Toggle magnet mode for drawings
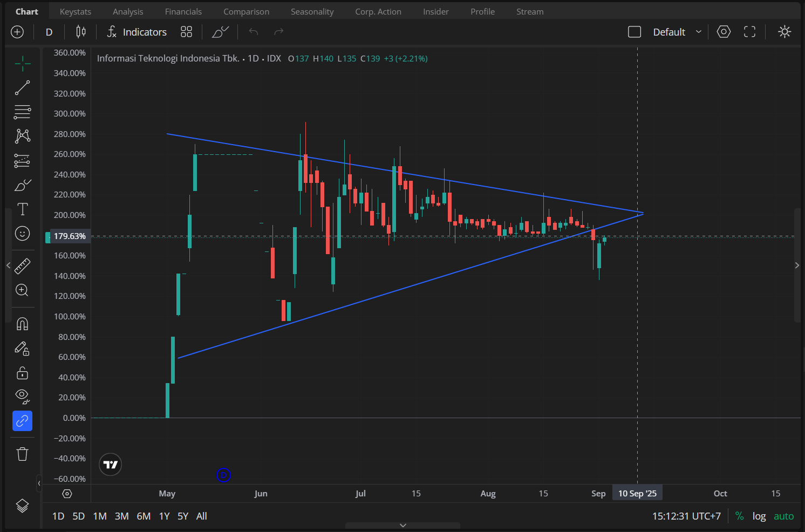The image size is (805, 532). [x=22, y=324]
